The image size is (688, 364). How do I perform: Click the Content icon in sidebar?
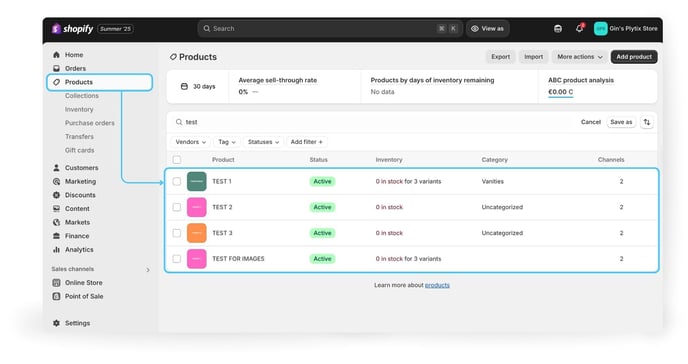click(x=56, y=209)
